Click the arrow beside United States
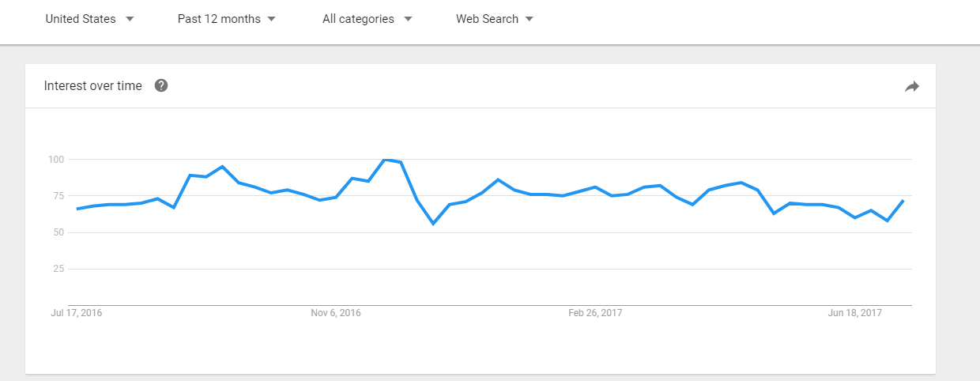980x381 pixels. point(130,19)
